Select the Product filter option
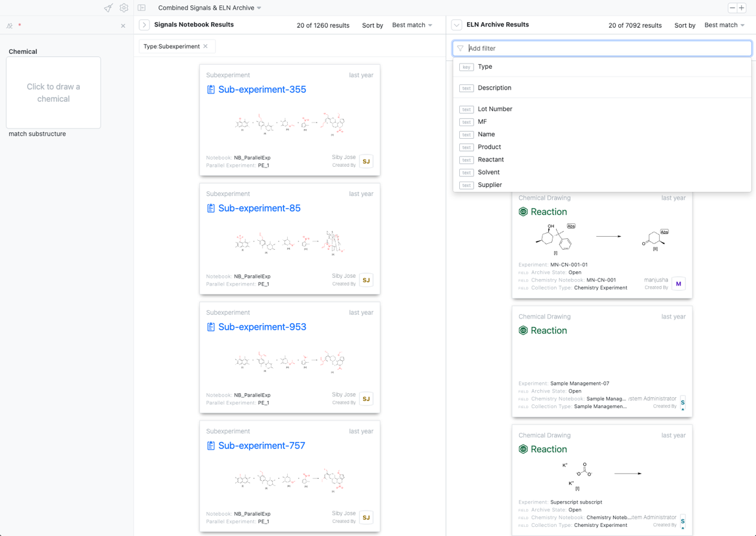756x536 pixels. pyautogui.click(x=601, y=147)
